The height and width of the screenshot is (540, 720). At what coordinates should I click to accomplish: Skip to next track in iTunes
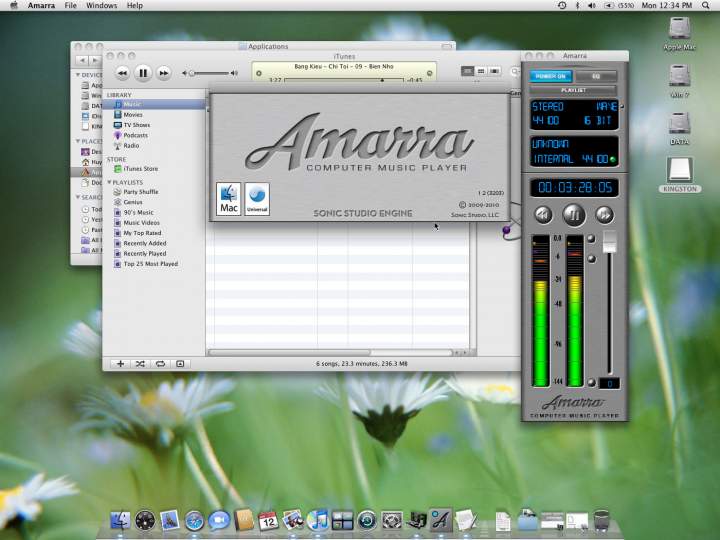[x=163, y=73]
